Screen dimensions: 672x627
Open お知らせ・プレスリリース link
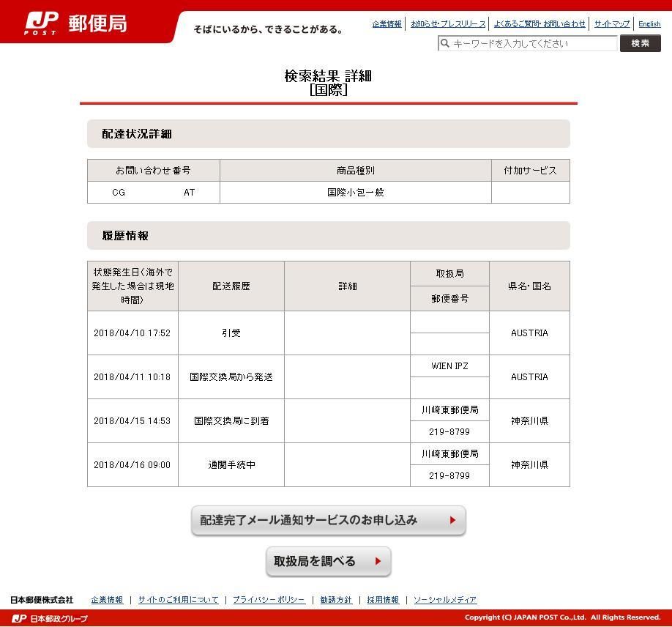[448, 24]
